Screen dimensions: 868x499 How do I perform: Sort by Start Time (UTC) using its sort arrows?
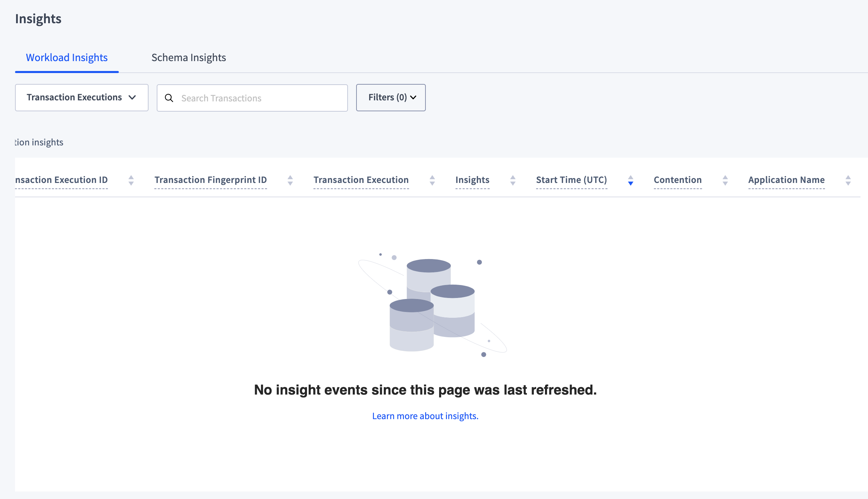click(x=630, y=180)
